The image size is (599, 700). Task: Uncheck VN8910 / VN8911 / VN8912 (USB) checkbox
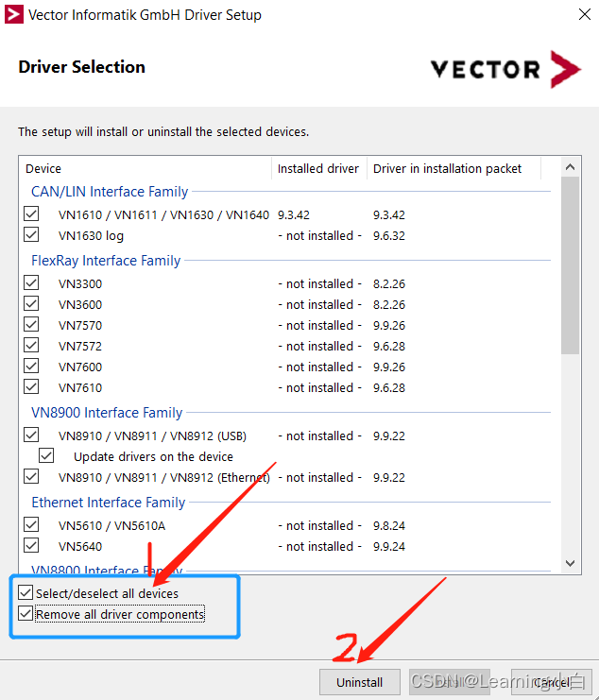pyautogui.click(x=31, y=435)
